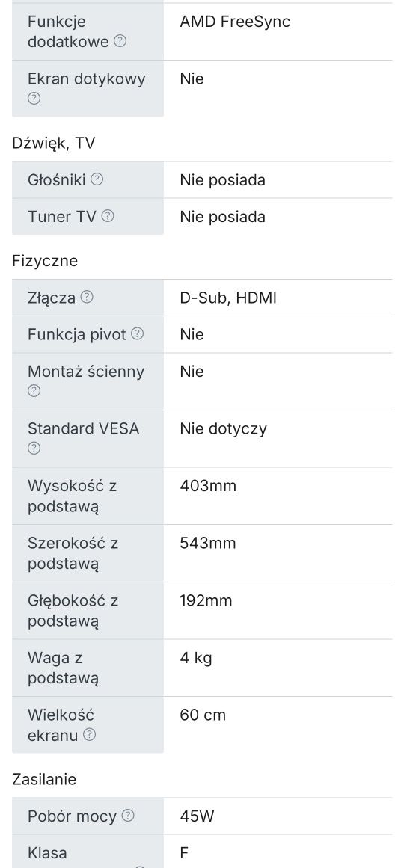404x868 pixels.
Task: Open help icon below Standard VESA
Action: [x=34, y=448]
